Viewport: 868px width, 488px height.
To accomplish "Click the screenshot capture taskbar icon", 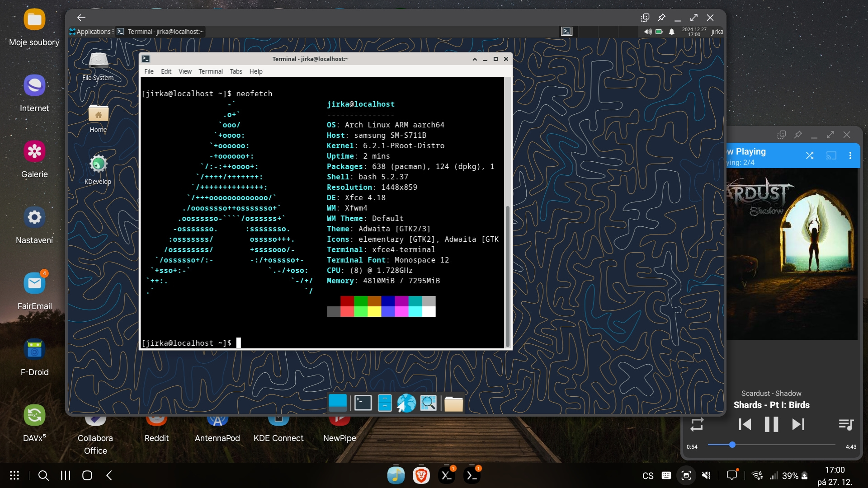I will coord(686,475).
